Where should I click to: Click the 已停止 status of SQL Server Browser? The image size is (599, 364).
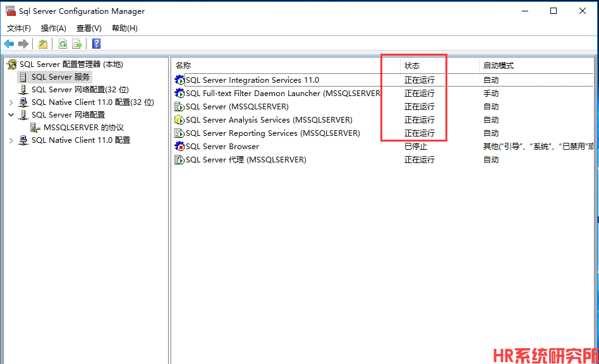(x=416, y=146)
